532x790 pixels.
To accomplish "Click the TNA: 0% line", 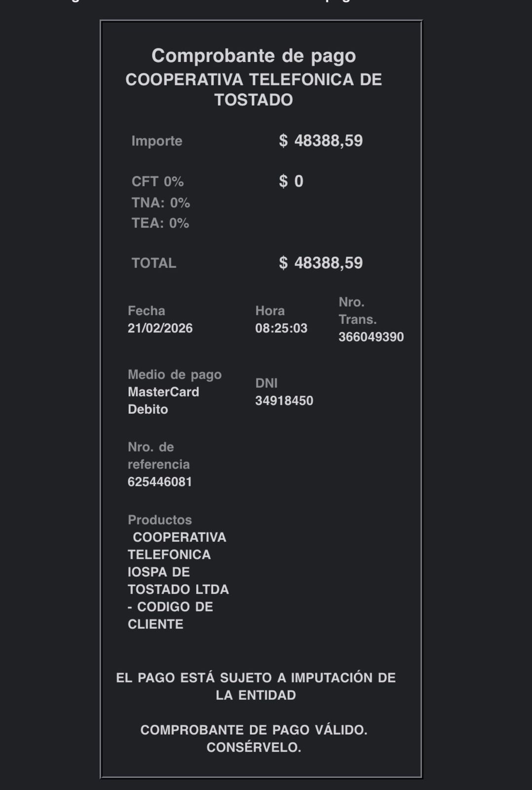I will (x=160, y=203).
